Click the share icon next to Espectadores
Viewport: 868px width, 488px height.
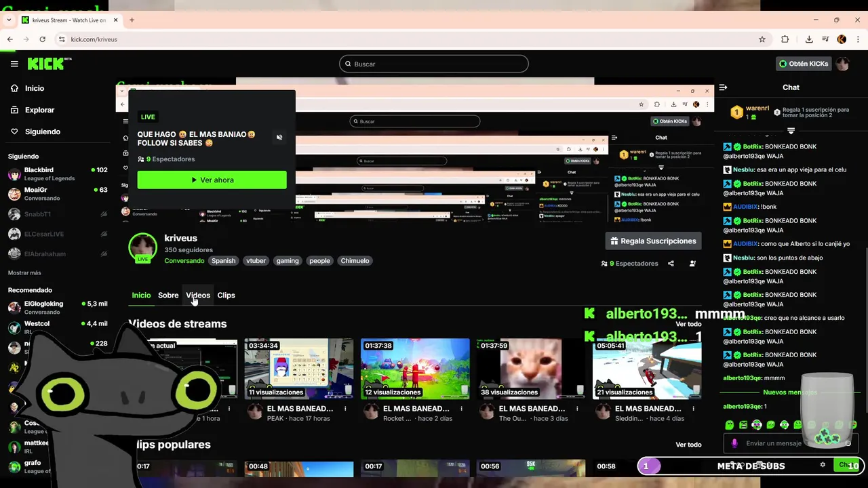pyautogui.click(x=671, y=264)
